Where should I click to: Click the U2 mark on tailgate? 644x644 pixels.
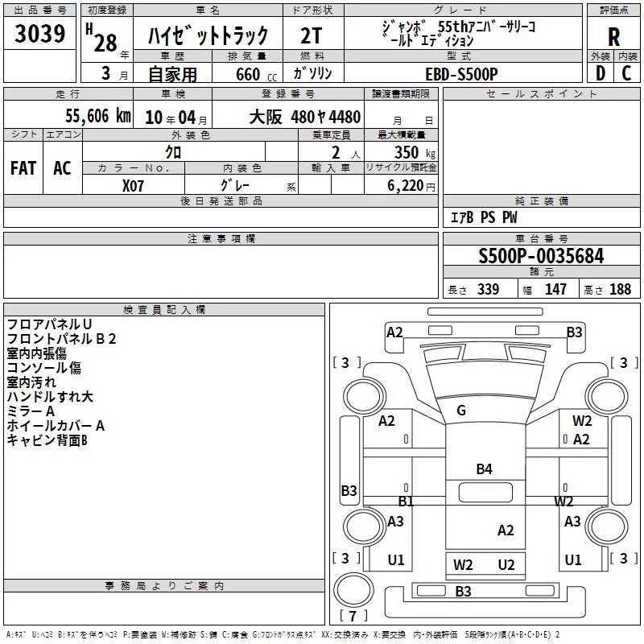tap(506, 565)
